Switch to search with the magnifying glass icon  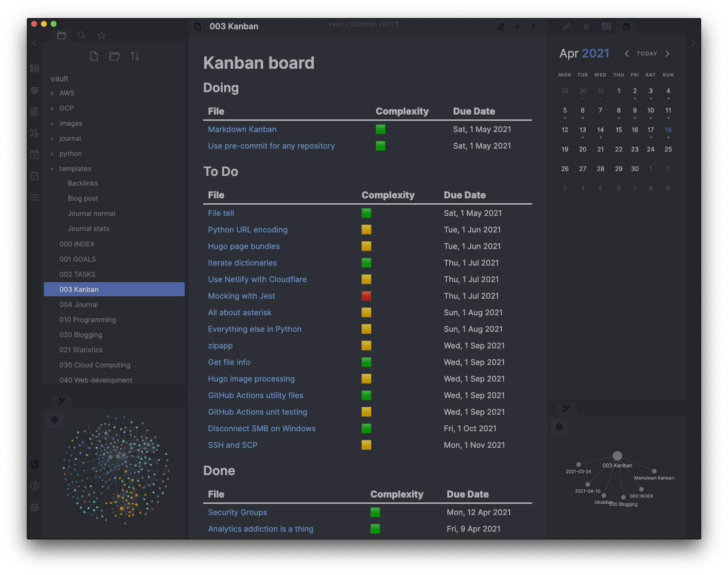[x=81, y=35]
